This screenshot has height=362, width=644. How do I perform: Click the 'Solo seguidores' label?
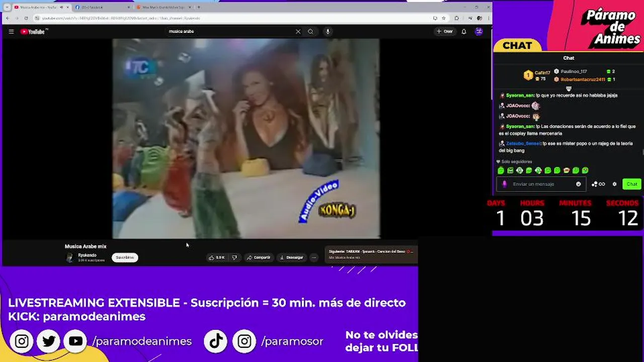(516, 161)
